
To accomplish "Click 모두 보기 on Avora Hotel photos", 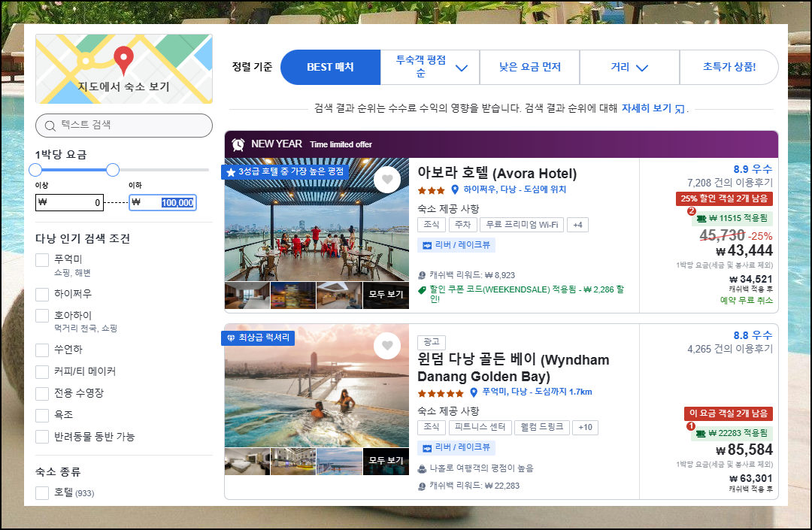I will 386,295.
